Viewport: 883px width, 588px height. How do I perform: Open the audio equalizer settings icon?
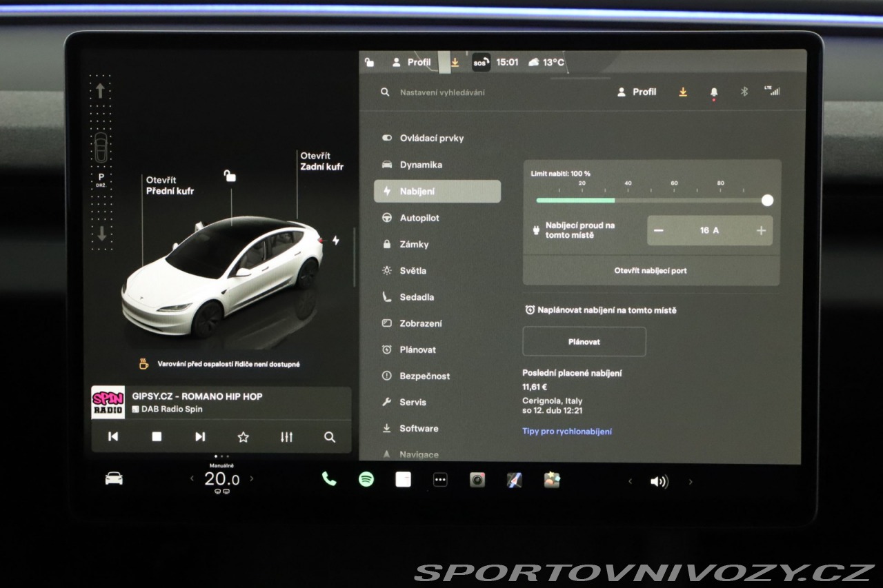[286, 437]
